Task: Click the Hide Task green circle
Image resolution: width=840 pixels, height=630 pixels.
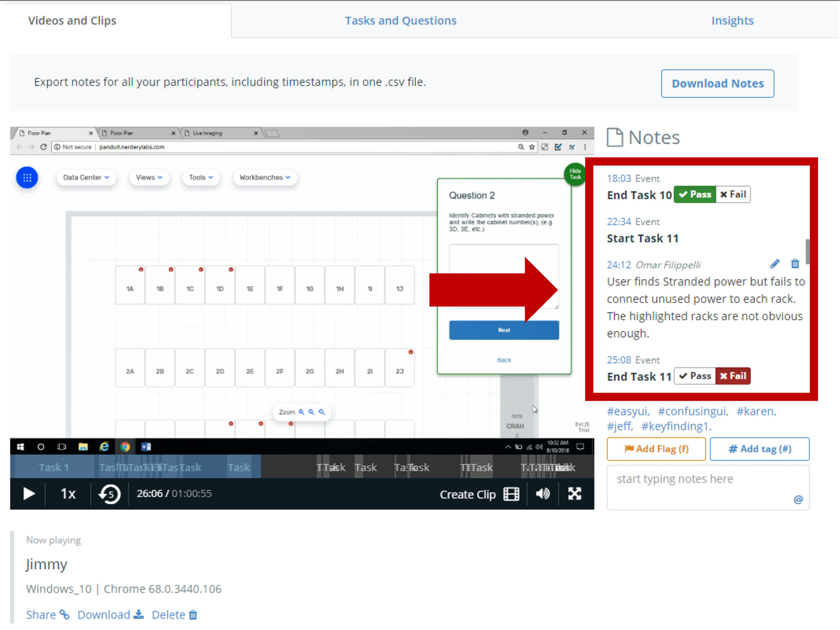Action: tap(575, 174)
